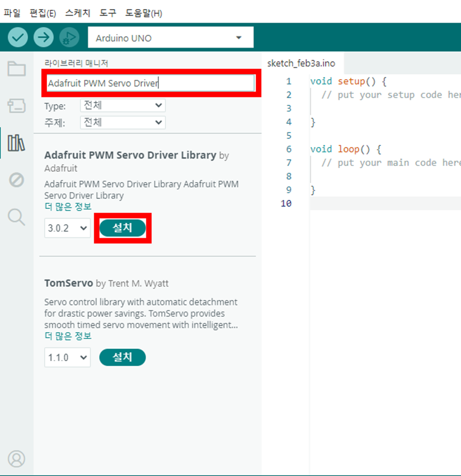Open the Search magnifier sidebar icon

pyautogui.click(x=16, y=217)
